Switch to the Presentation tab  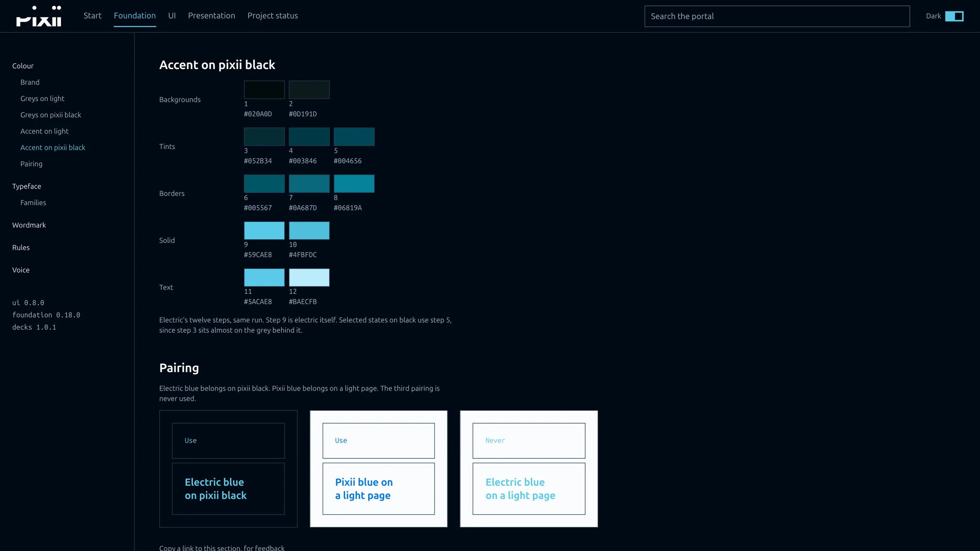(212, 16)
